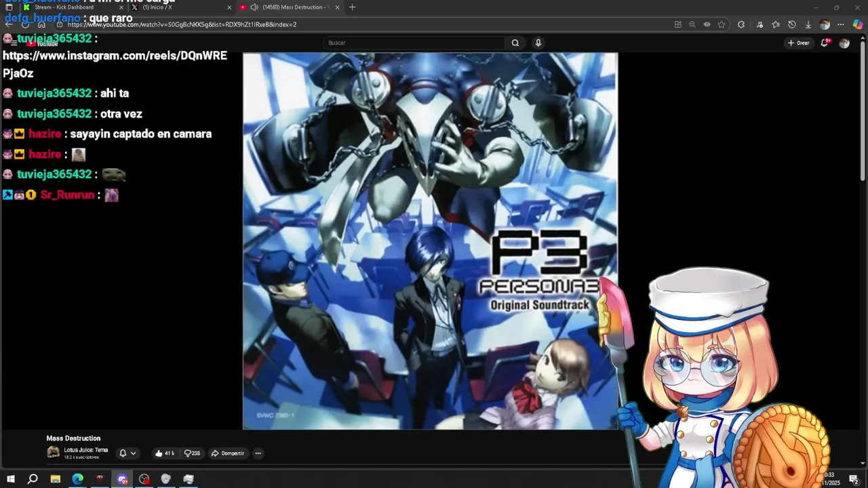The image size is (868, 488).
Task: Open more video actions ellipsis
Action: tap(258, 453)
